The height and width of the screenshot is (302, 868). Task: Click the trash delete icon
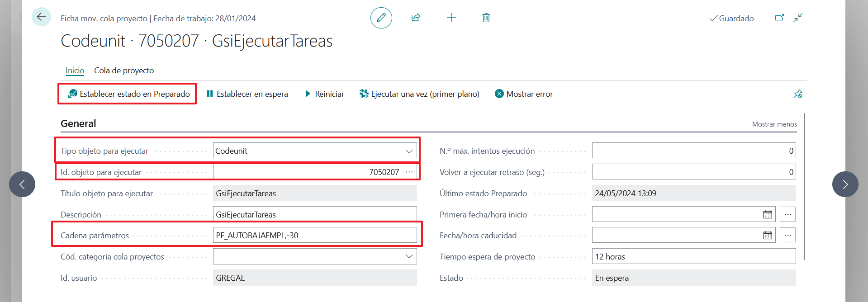pyautogui.click(x=486, y=18)
